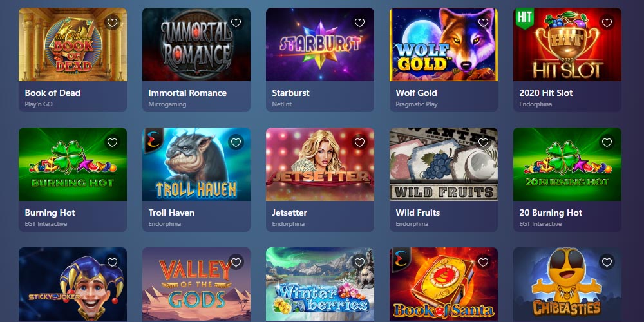Click heart icon on Wild Fruits
Viewport: 644px width, 322px height.
pyautogui.click(x=484, y=142)
